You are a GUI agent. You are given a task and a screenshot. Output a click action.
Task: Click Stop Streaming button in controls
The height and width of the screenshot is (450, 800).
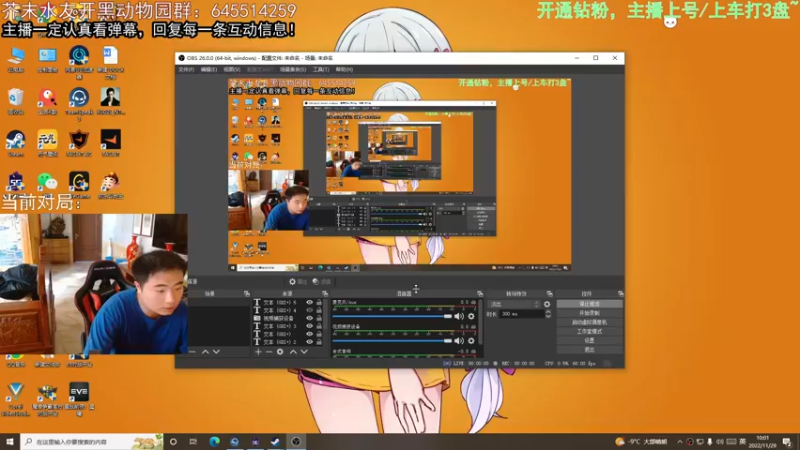[x=589, y=304]
